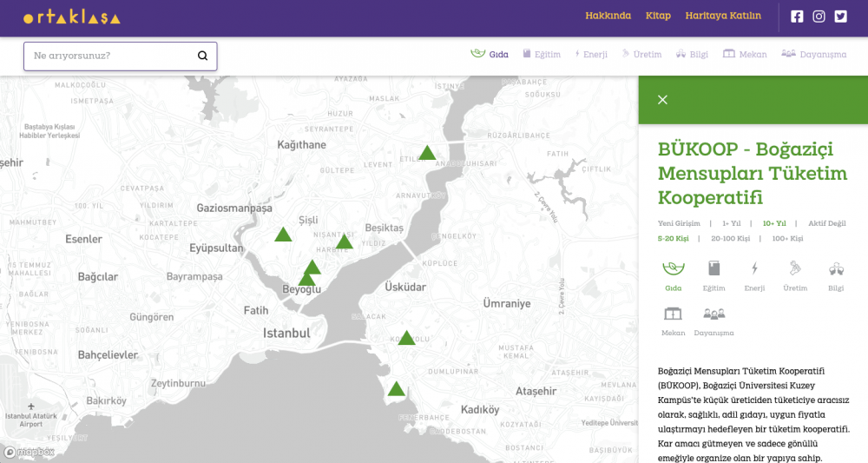Click the BÜKOOP cooperative title
This screenshot has width=868, height=463.
click(x=753, y=174)
